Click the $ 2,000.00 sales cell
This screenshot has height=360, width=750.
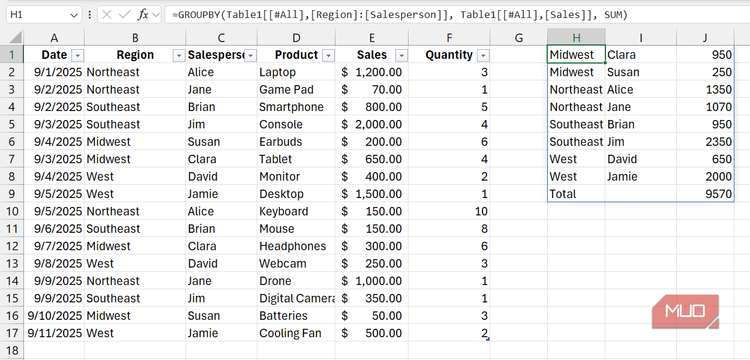coord(372,124)
